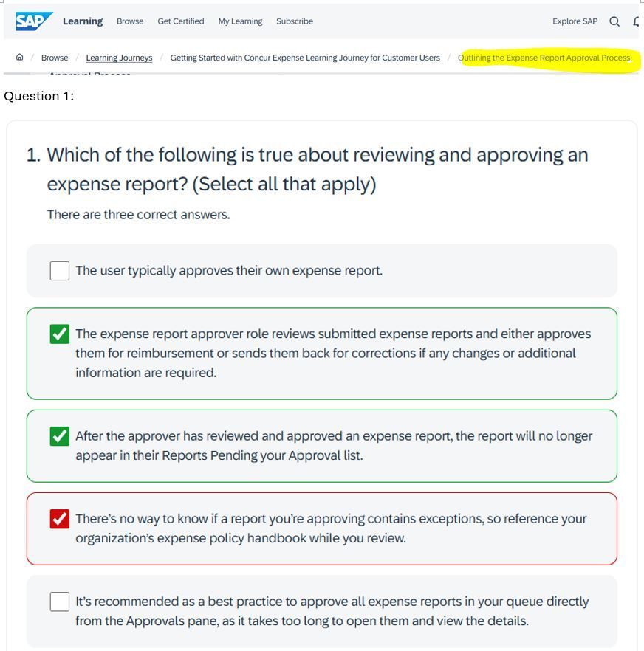Viewport: 644px width, 651px height.
Task: Uncheck the red 'no way to know' answer
Action: pos(59,519)
